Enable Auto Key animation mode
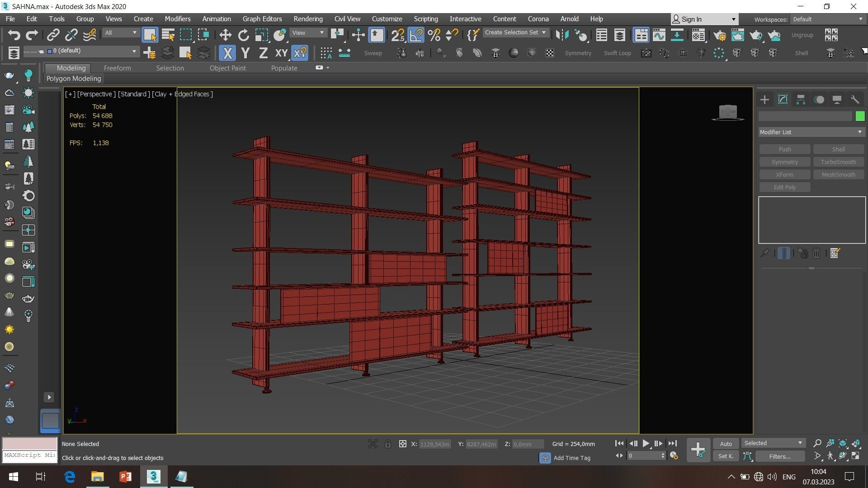 tap(726, 443)
